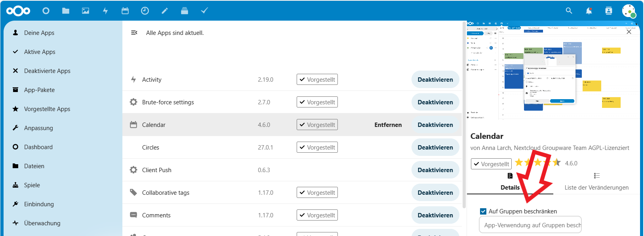
Task: Click the Calendar screenshot preview
Action: click(x=553, y=71)
